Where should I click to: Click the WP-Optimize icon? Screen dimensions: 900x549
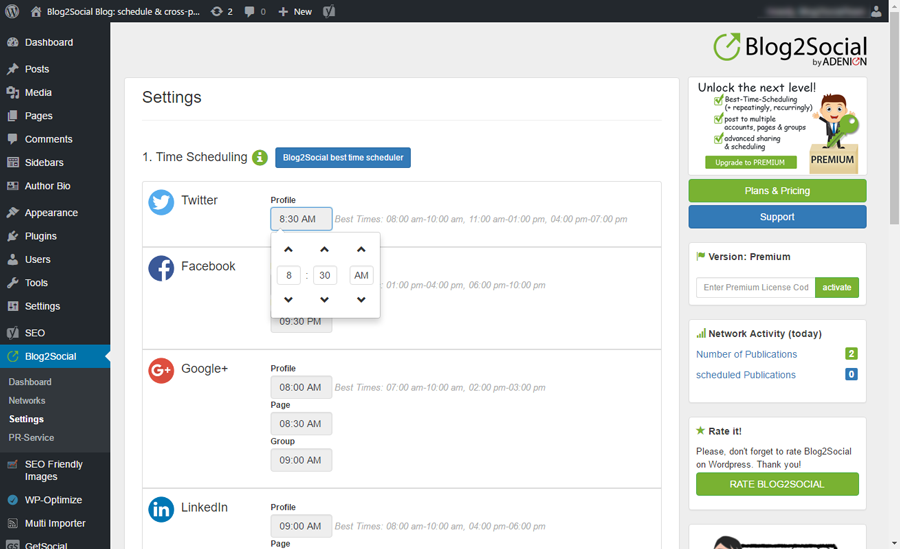point(13,500)
